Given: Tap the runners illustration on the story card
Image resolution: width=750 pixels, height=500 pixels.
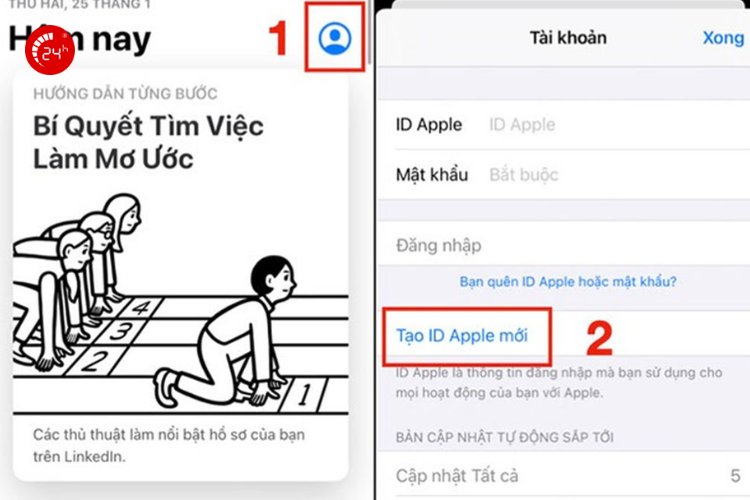Looking at the screenshot, I should (180, 303).
